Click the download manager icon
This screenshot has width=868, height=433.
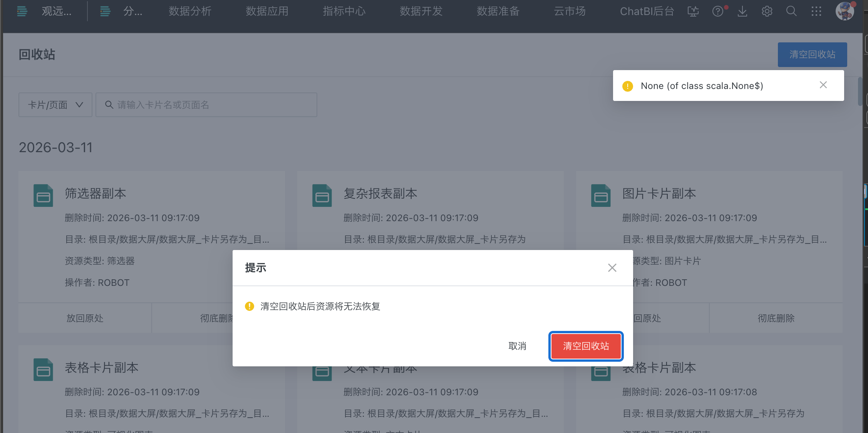(742, 11)
